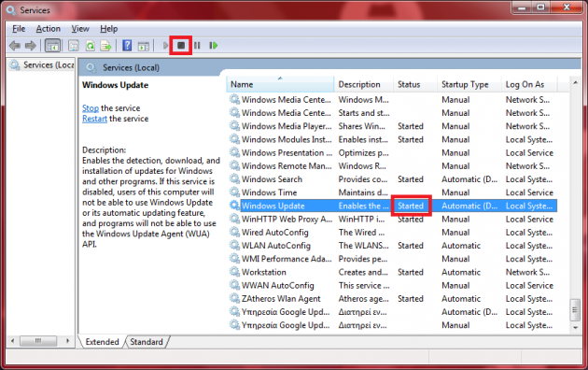
Task: Click the Restart Service toolbar icon
Action: [214, 46]
